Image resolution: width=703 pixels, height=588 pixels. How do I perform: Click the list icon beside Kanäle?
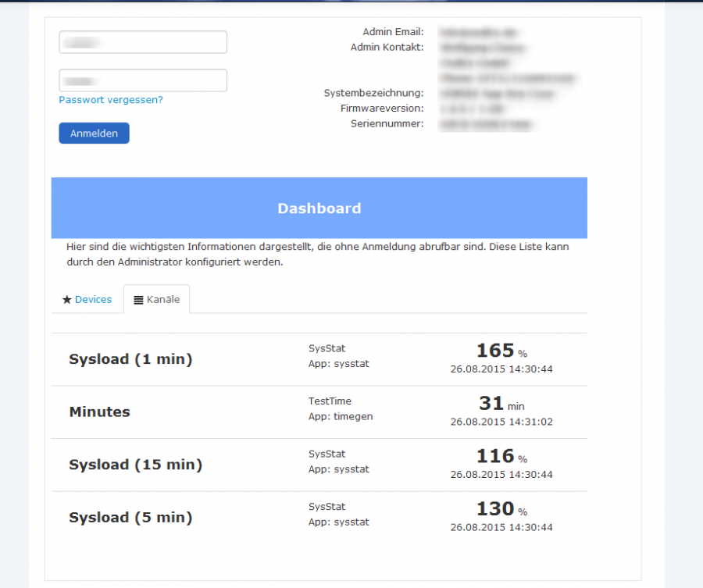coord(138,300)
